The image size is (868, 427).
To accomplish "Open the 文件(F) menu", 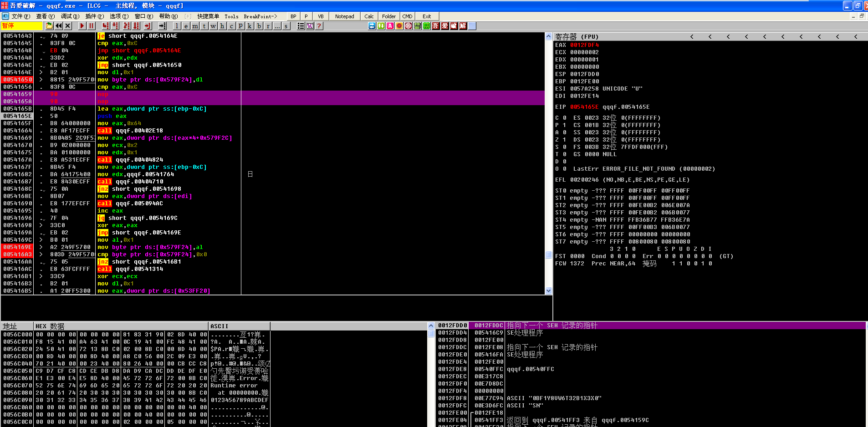I will point(21,16).
